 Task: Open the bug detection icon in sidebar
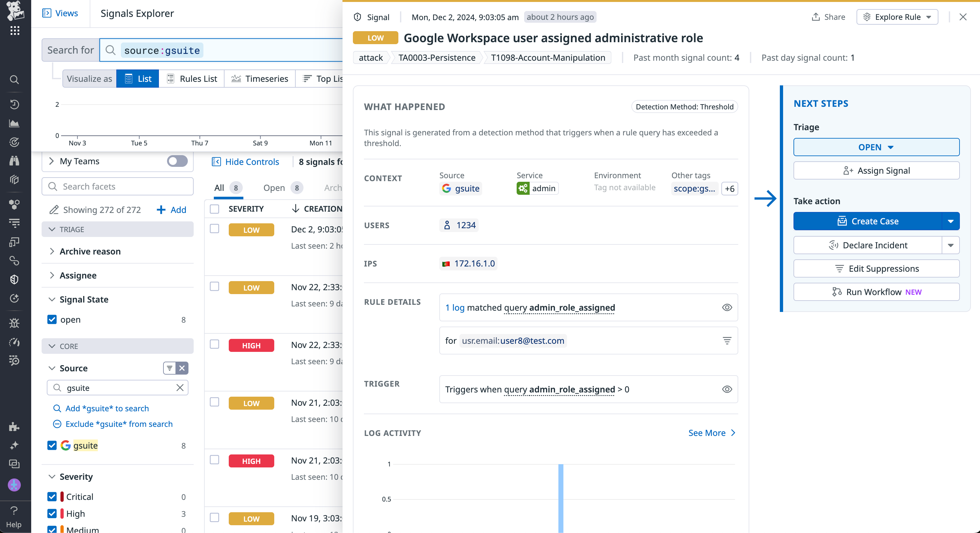point(14,323)
